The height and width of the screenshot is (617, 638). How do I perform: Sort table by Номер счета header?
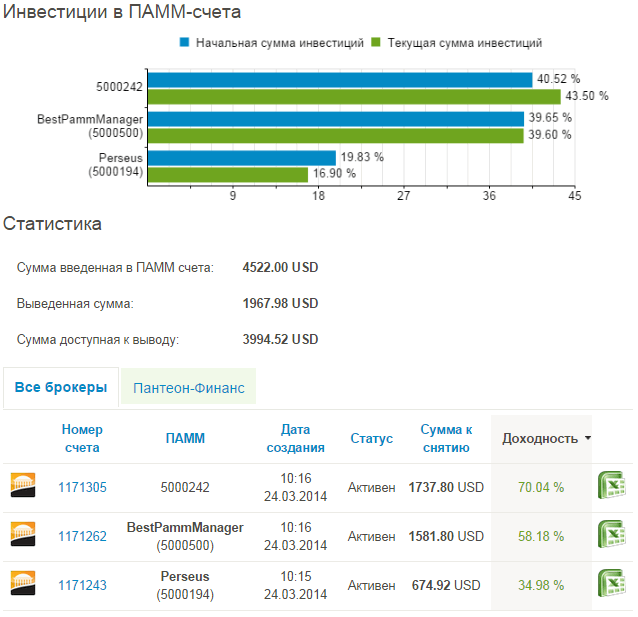pyautogui.click(x=82, y=438)
